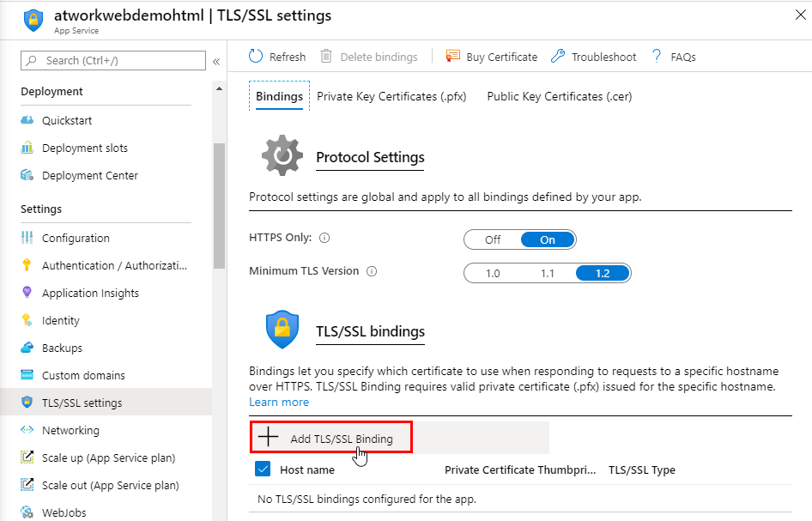Screen dimensions: 812x521
Task: Switch to Public Key Certificates (.cer) tab
Action: (560, 97)
